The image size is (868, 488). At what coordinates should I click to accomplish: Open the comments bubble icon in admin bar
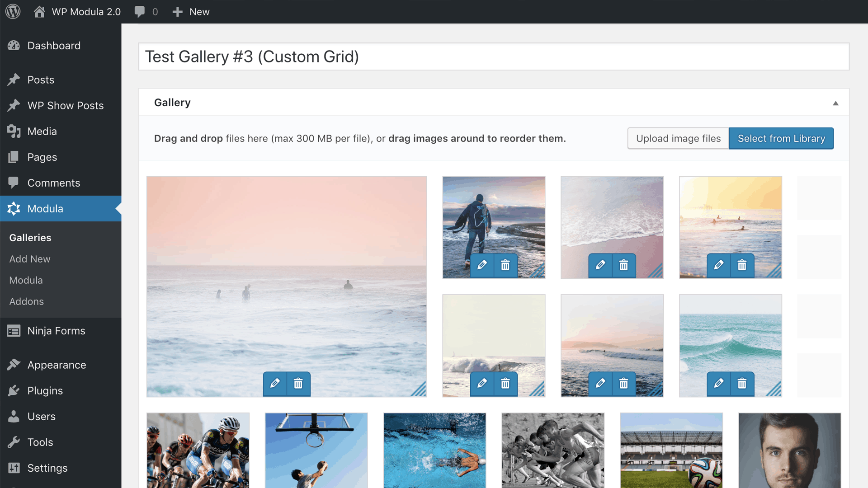tap(140, 12)
